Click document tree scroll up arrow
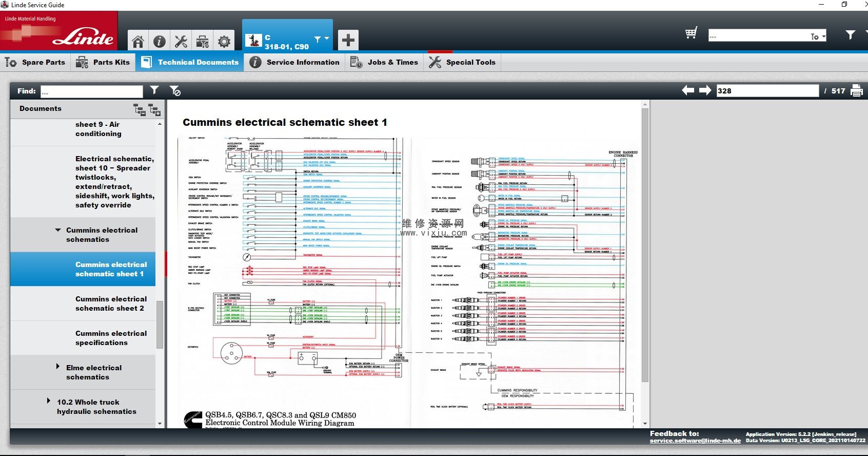Viewport: 868px width, 456px height. tap(160, 124)
